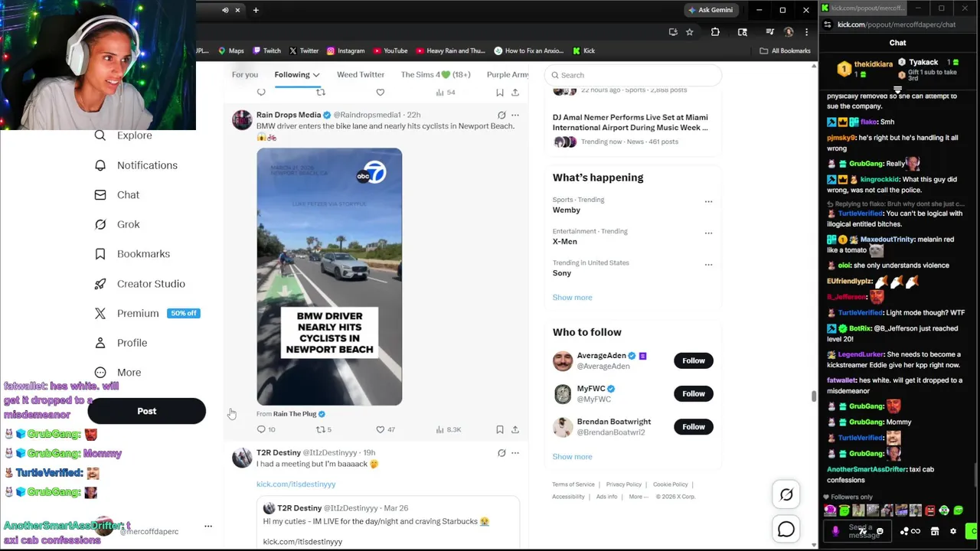Mute tab via speaker icon on browser tab
Viewport: 980px width, 551px height.
click(x=225, y=10)
